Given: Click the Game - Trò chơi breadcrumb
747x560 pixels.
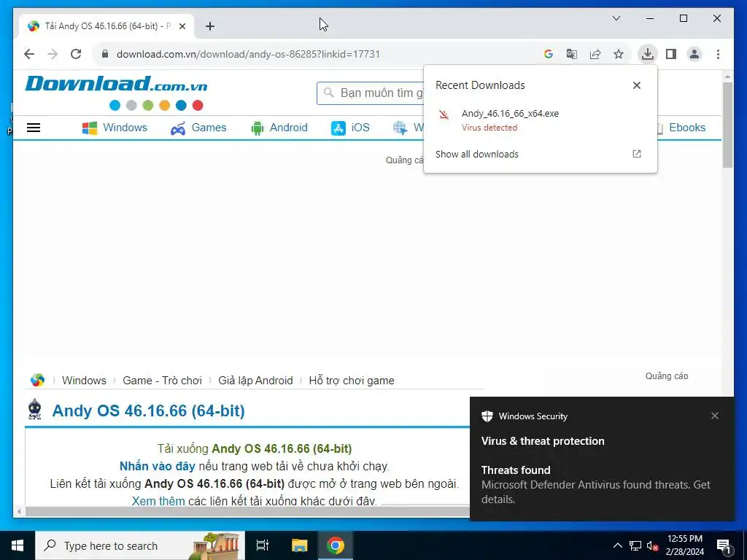Looking at the screenshot, I should point(162,381).
